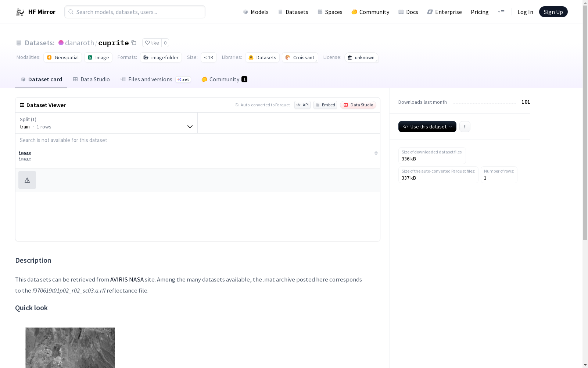Screen dimensions: 588x368
Task: Open the Enterprise page
Action: [444, 12]
